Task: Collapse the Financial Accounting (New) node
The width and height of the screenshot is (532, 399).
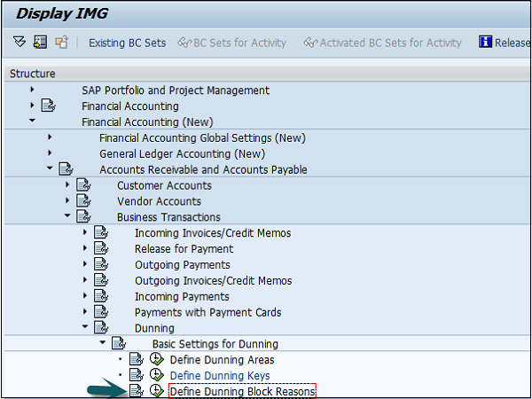Action: pos(32,121)
